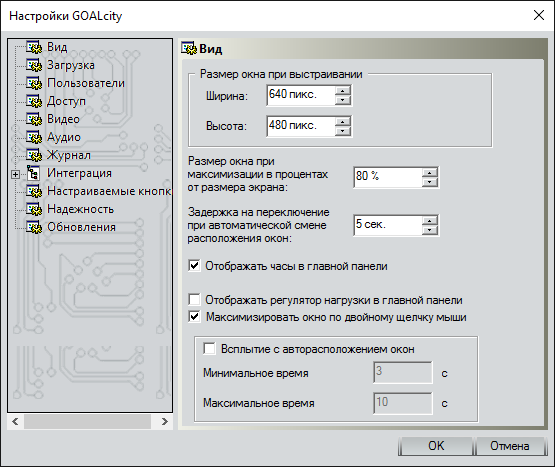Click the Минимальное время field

pos(403,372)
